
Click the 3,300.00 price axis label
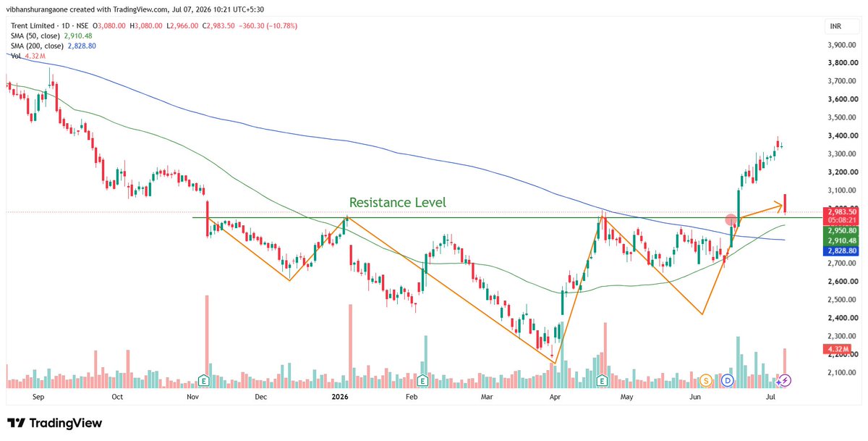pyautogui.click(x=843, y=154)
